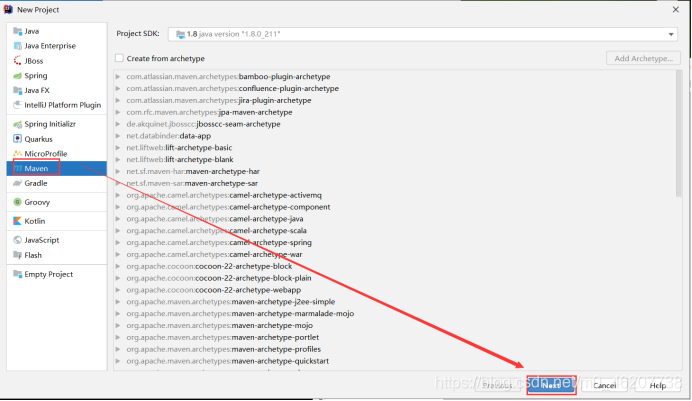Select maven-archetype-mojo row

point(397,326)
